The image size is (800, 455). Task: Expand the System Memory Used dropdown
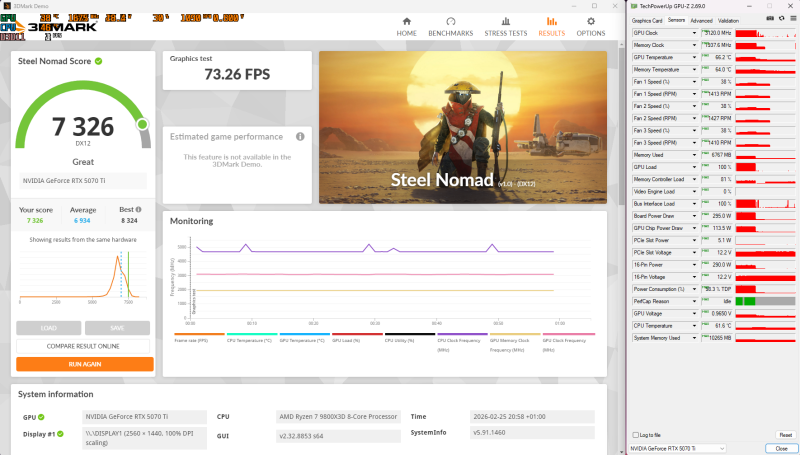(x=694, y=338)
